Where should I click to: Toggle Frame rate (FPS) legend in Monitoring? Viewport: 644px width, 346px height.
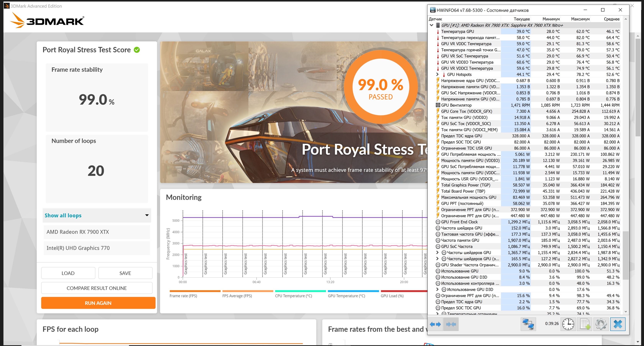tap(183, 296)
